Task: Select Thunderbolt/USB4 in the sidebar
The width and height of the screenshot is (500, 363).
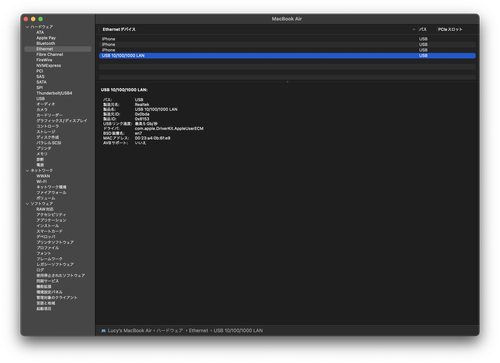Action: [54, 93]
